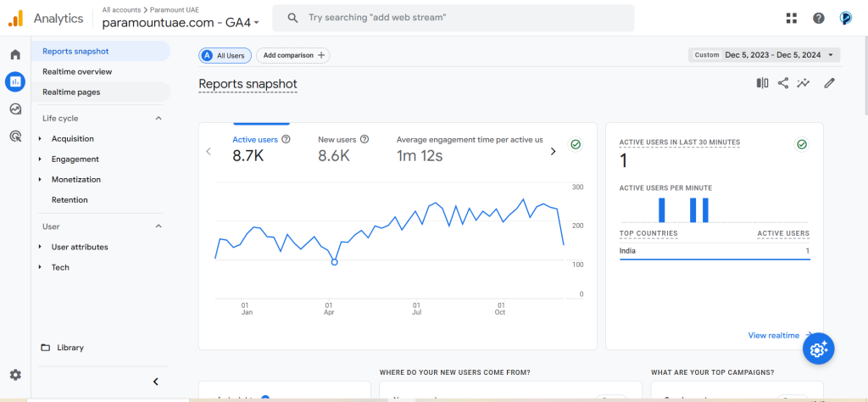Screen dimensions: 868x402
Task: Click the Admin settings gear icon
Action: (15, 375)
